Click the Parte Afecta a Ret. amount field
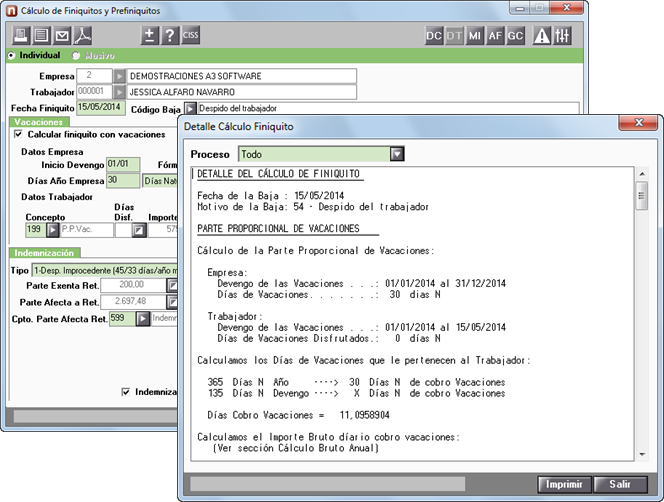Viewport: 664px width, 502px height. (133, 302)
